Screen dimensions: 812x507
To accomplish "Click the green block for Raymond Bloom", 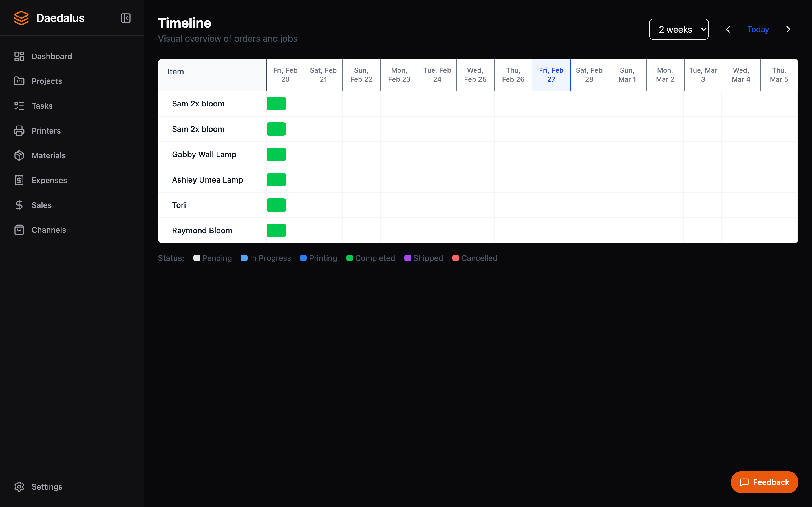I will click(276, 230).
